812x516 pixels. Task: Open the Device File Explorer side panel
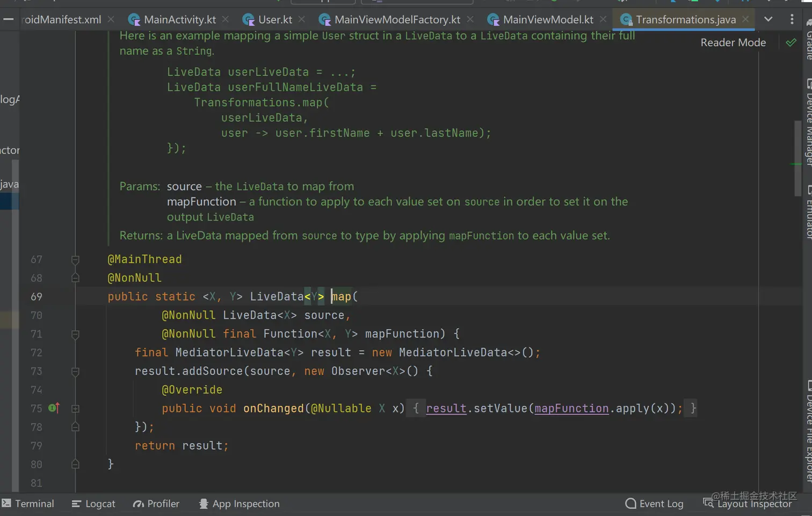808,431
